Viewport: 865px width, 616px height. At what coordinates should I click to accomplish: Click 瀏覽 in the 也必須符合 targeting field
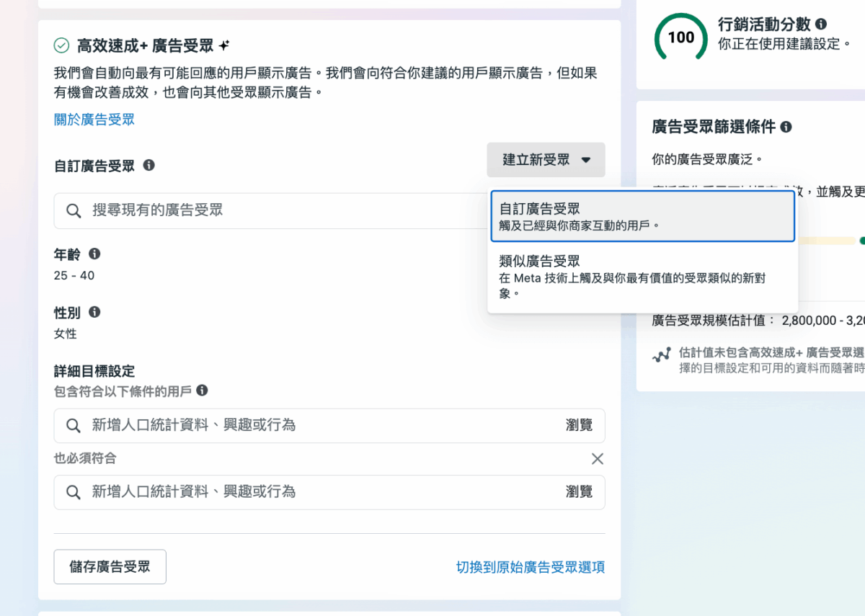point(579,491)
